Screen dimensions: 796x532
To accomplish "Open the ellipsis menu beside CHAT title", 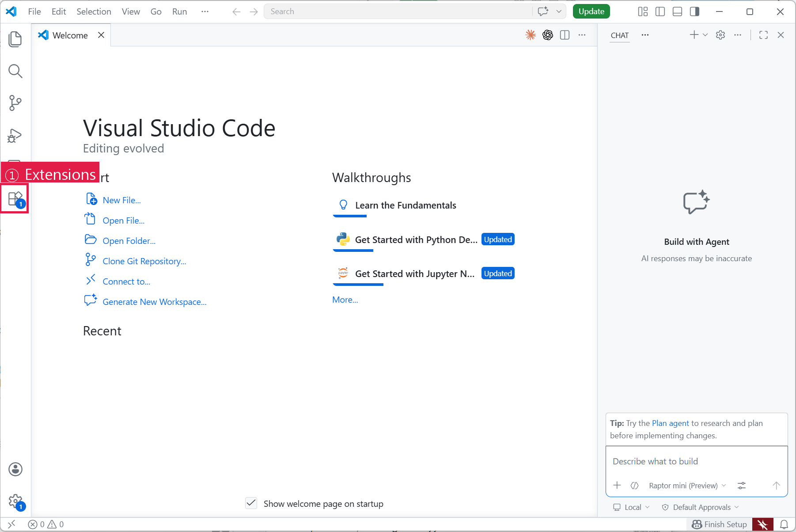I will pyautogui.click(x=645, y=35).
